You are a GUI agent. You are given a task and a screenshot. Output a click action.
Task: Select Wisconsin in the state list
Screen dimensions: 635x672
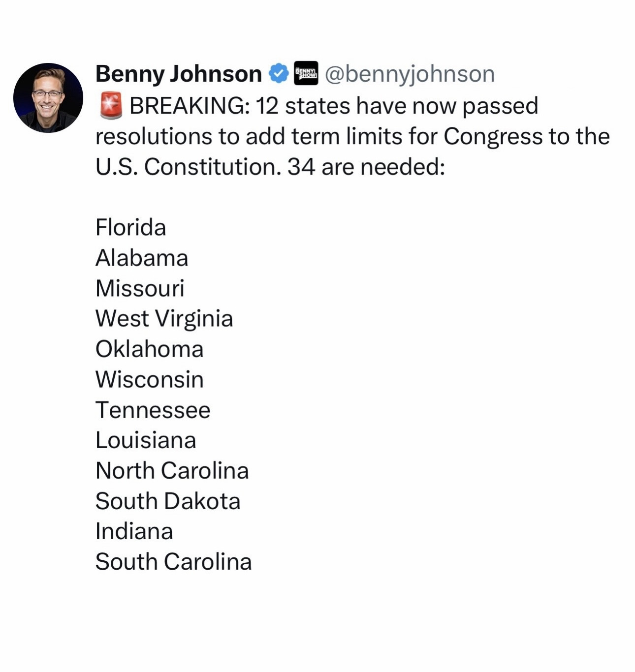pyautogui.click(x=149, y=380)
